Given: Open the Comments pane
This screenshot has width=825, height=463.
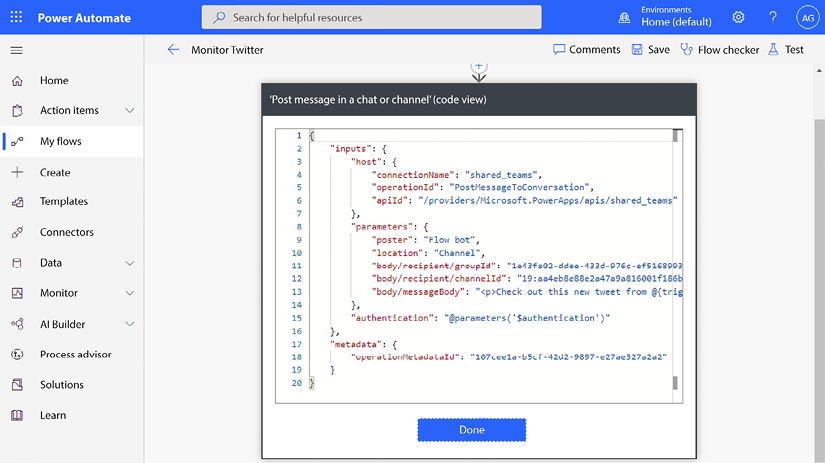Looking at the screenshot, I should pyautogui.click(x=587, y=49).
